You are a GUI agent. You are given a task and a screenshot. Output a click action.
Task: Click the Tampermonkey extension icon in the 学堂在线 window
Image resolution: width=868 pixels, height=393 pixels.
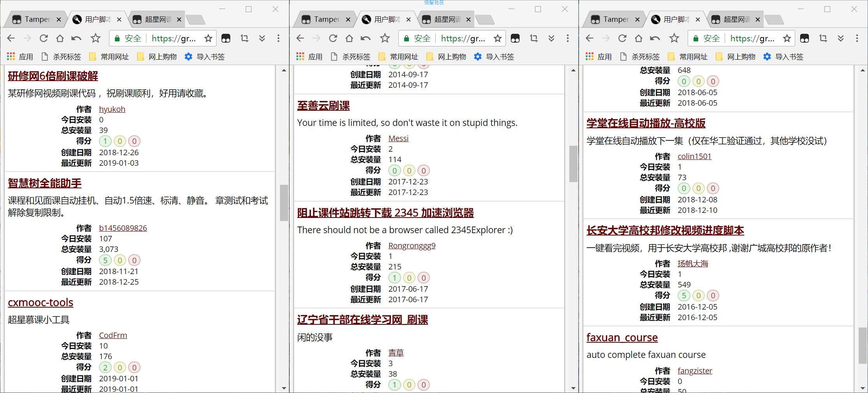pyautogui.click(x=805, y=38)
